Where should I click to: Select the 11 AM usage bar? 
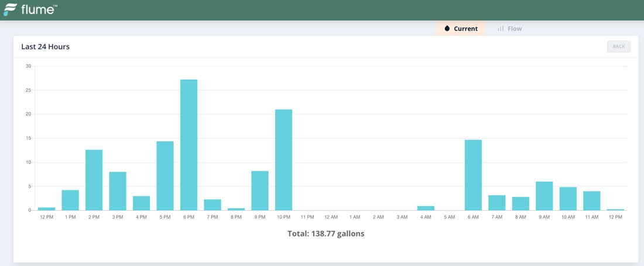click(x=591, y=200)
